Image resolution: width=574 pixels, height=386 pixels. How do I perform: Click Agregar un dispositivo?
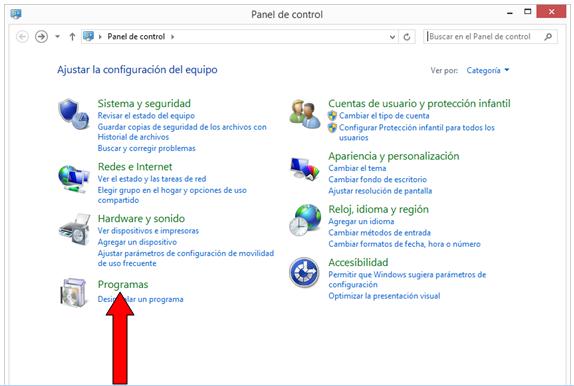pyautogui.click(x=137, y=242)
